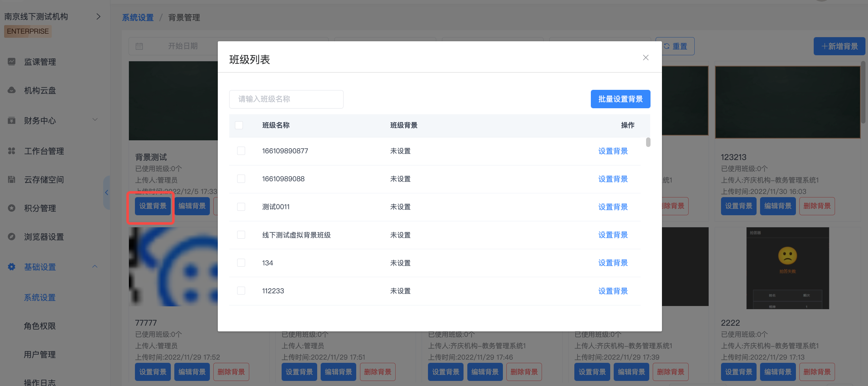Check the box for class 112233
Screen dimensions: 868x386
point(241,291)
